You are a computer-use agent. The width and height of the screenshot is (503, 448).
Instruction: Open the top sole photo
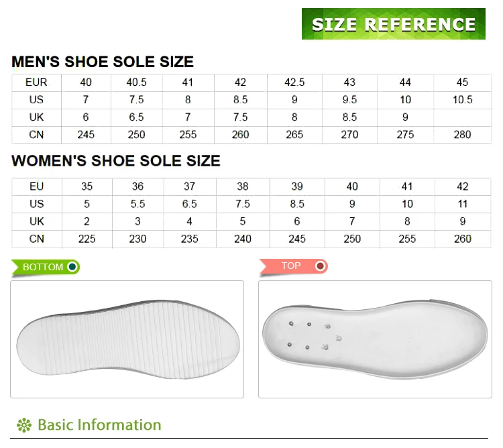(x=374, y=339)
